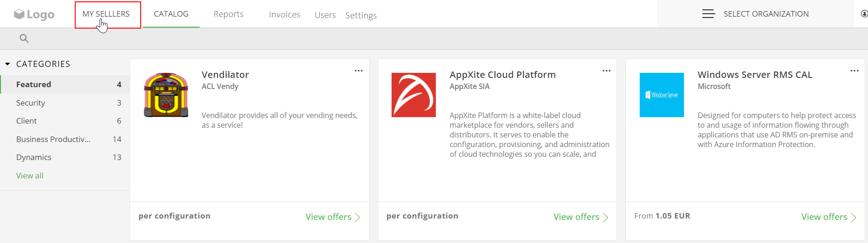Image resolution: width=868 pixels, height=243 pixels.
Task: Click the From 1.05 EUR price
Action: tap(662, 216)
